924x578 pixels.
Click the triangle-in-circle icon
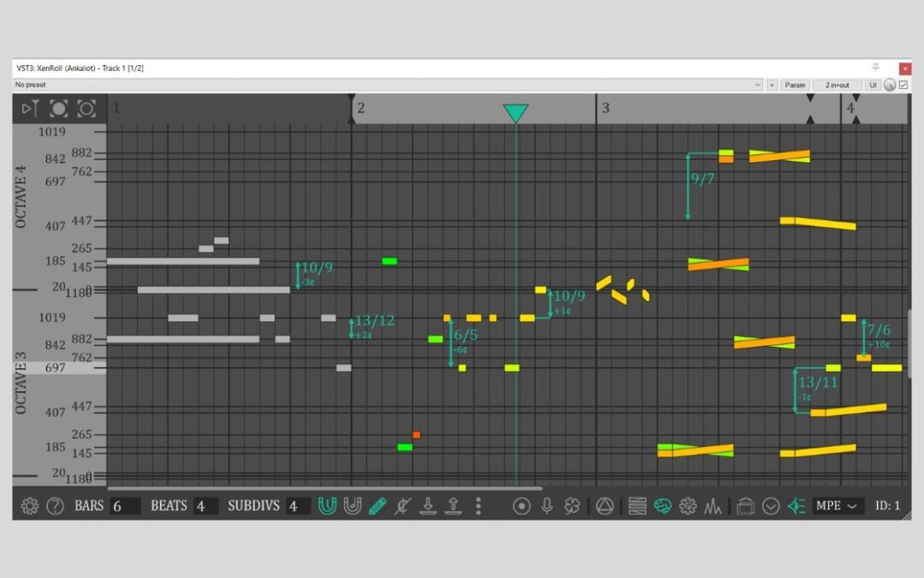pos(605,506)
